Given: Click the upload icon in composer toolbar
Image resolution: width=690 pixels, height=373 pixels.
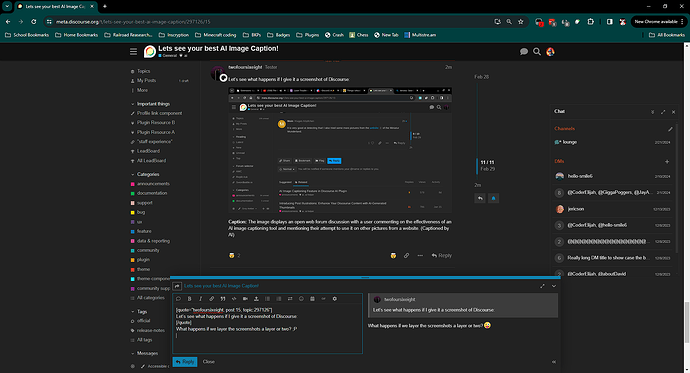Looking at the screenshot, I should point(256,299).
